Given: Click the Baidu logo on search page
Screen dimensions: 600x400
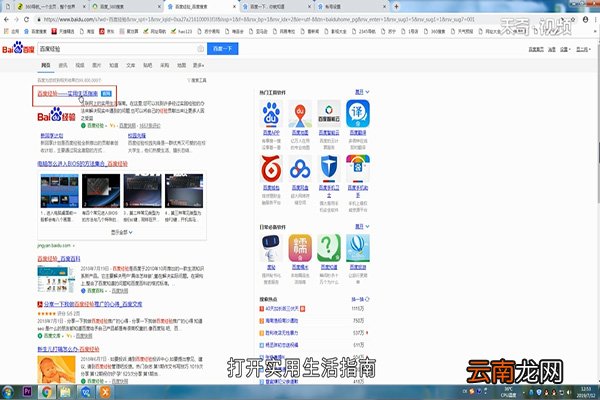Looking at the screenshot, I should 18,49.
